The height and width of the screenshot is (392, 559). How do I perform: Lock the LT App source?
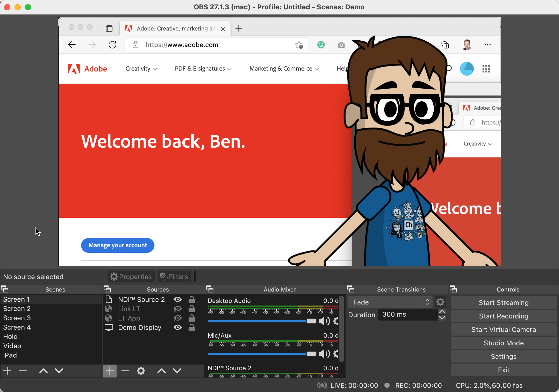pyautogui.click(x=192, y=318)
